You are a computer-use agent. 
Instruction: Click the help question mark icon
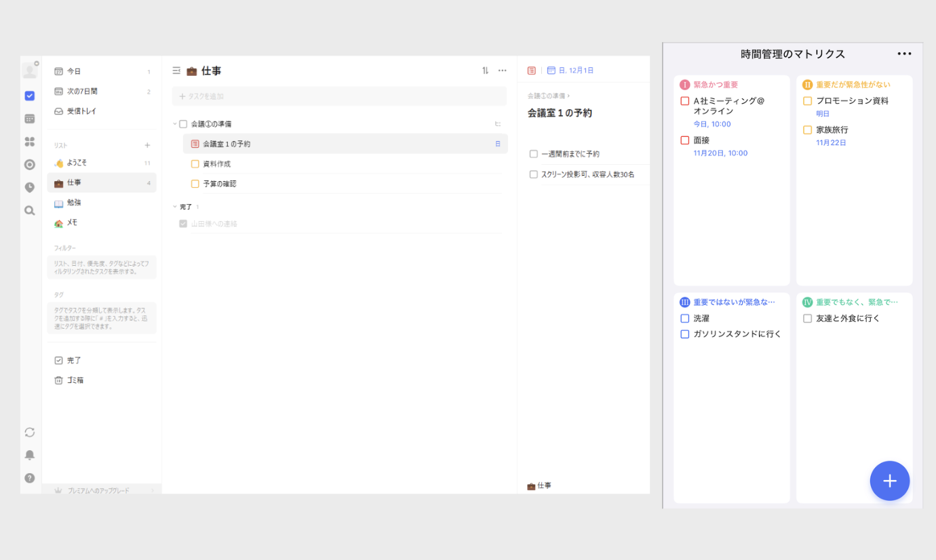[x=29, y=478]
